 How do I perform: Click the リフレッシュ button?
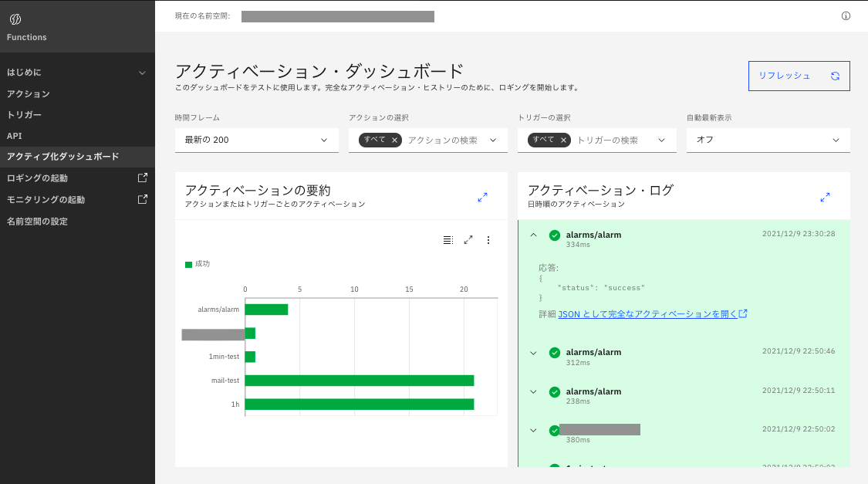click(x=799, y=76)
